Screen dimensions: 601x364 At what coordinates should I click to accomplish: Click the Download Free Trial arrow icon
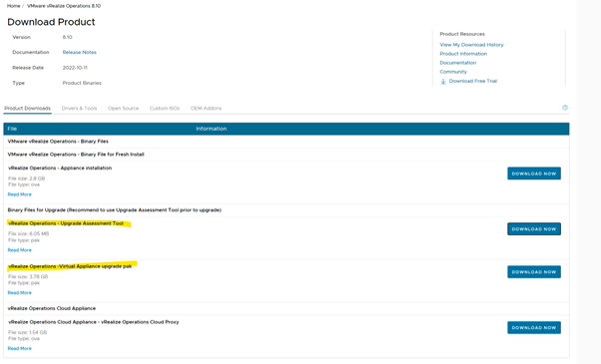pyautogui.click(x=443, y=81)
